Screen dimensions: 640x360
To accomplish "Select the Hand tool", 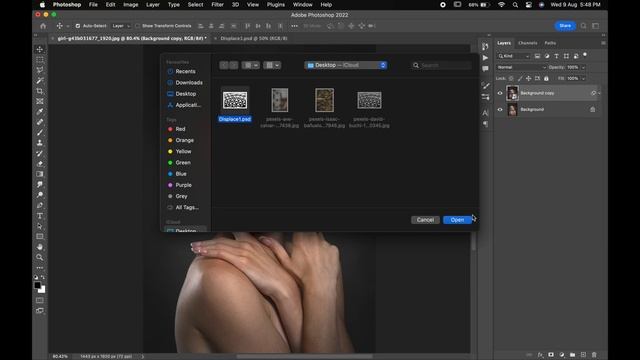I will pyautogui.click(x=40, y=247).
